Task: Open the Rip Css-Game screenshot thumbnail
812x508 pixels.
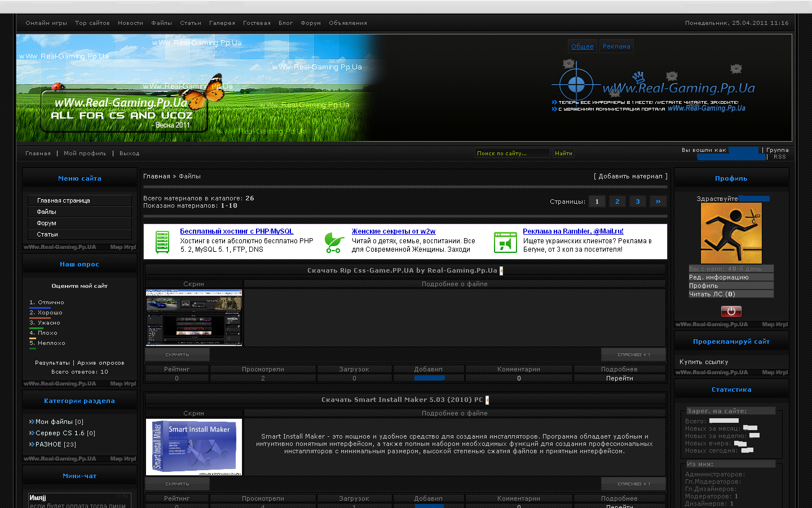Action: [x=194, y=318]
